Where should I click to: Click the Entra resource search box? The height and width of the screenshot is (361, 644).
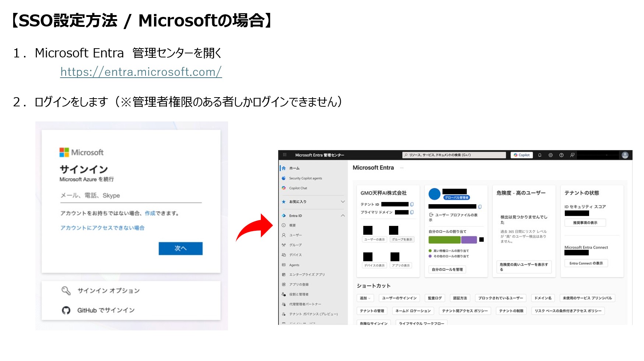[x=454, y=155]
